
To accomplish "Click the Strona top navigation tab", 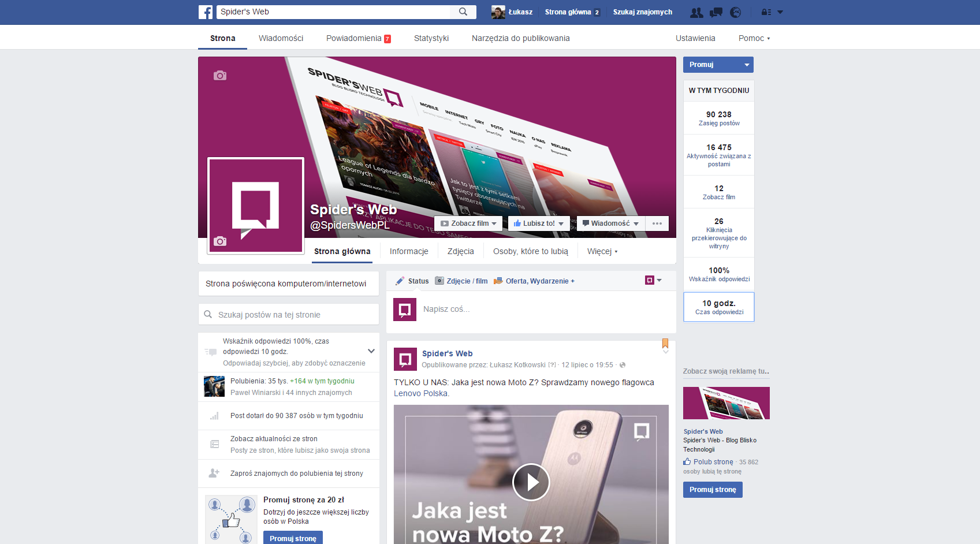I will pos(222,38).
